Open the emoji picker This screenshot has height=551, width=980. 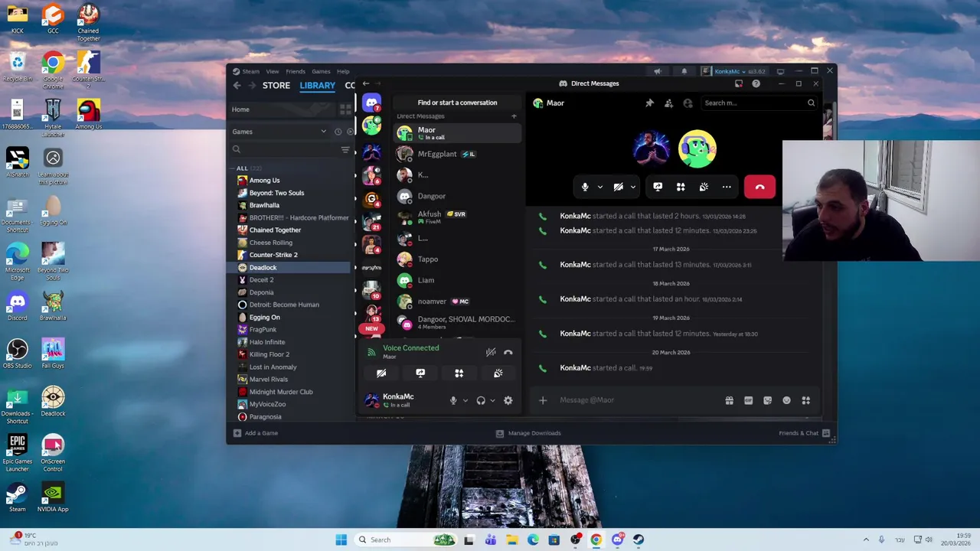point(786,400)
